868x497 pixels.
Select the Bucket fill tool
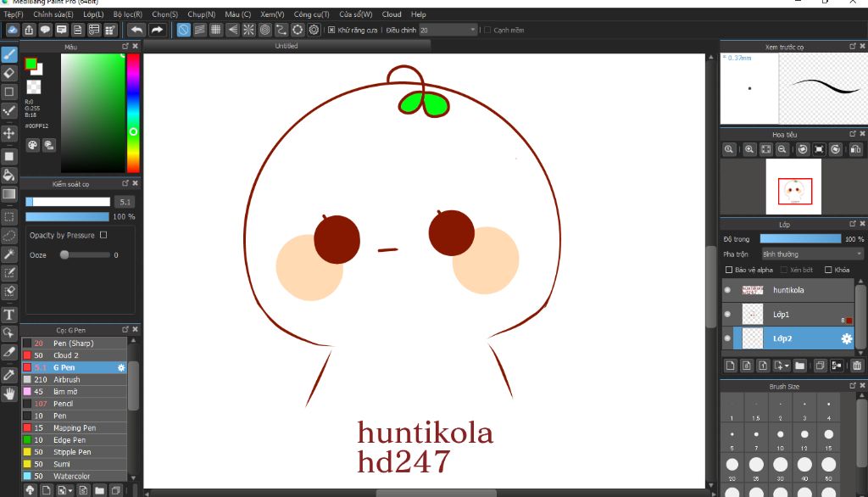click(8, 176)
